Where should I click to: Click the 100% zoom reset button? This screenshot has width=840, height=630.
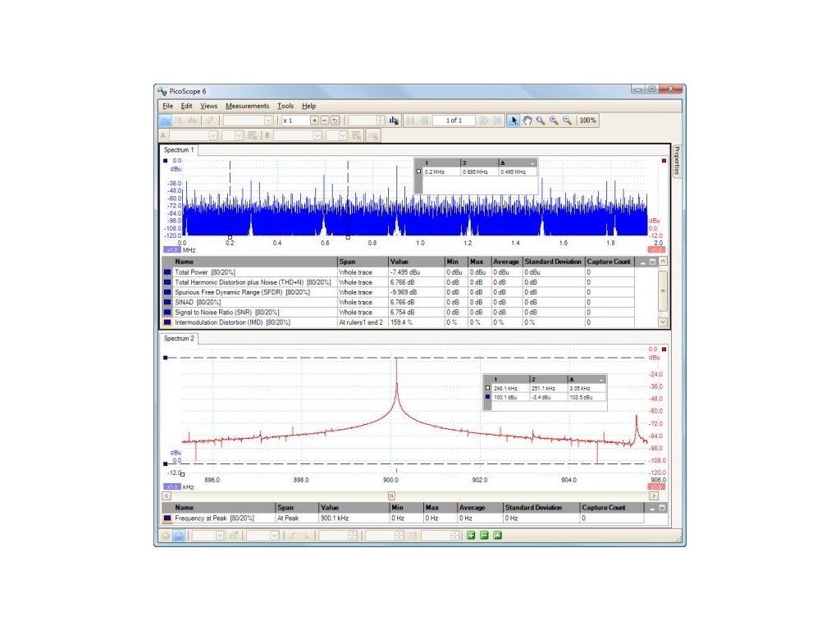(587, 121)
